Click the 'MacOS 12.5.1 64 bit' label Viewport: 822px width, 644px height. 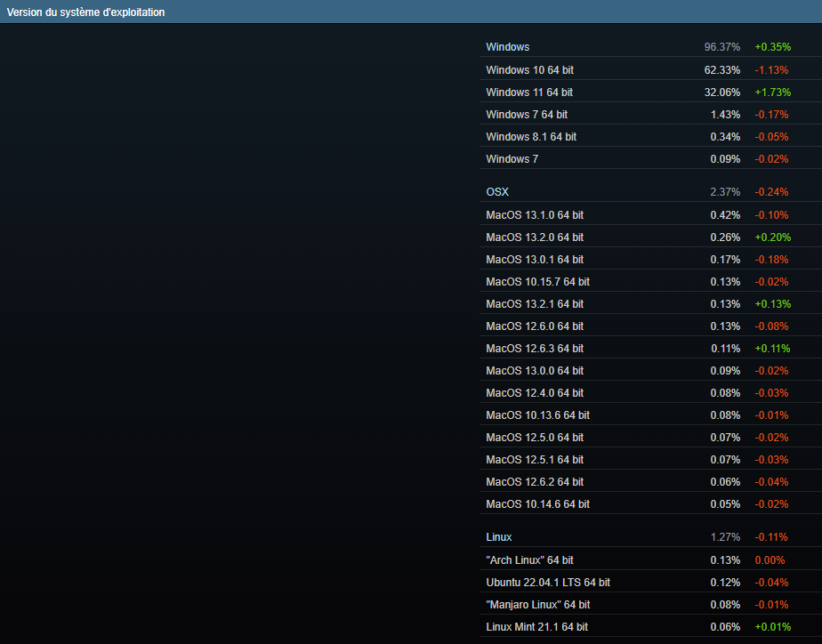tap(534, 460)
